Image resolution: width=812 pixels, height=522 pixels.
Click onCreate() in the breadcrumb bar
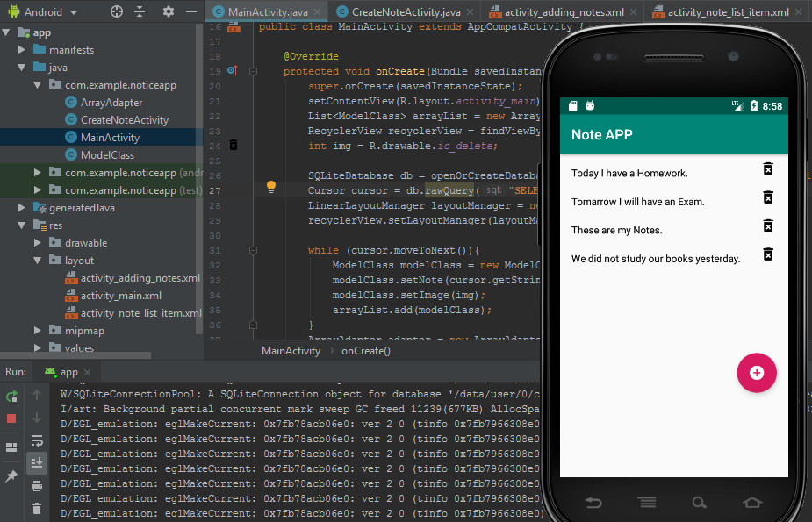click(x=365, y=351)
